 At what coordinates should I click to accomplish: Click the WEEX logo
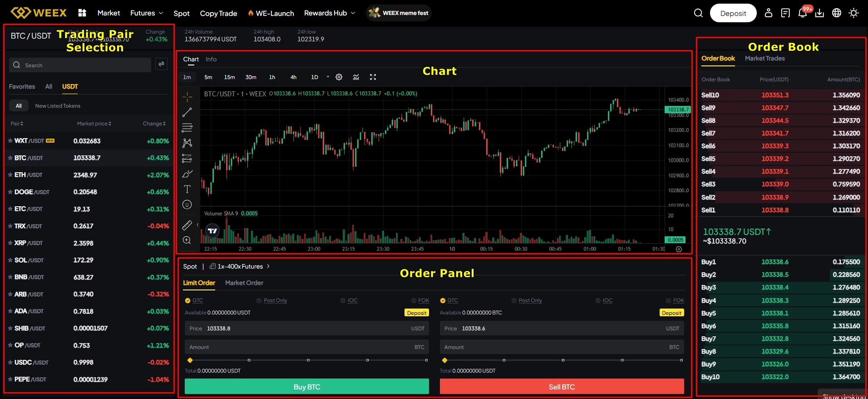pyautogui.click(x=39, y=13)
